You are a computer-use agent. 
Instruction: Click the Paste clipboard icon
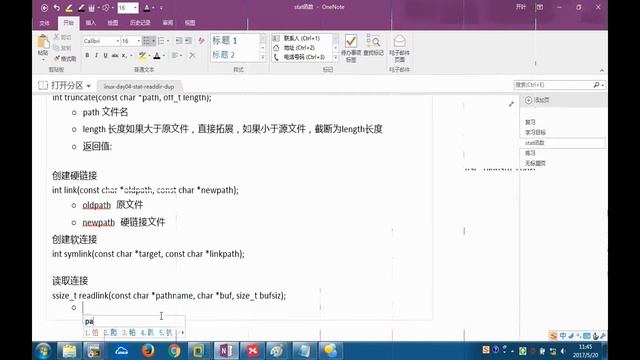tap(43, 42)
